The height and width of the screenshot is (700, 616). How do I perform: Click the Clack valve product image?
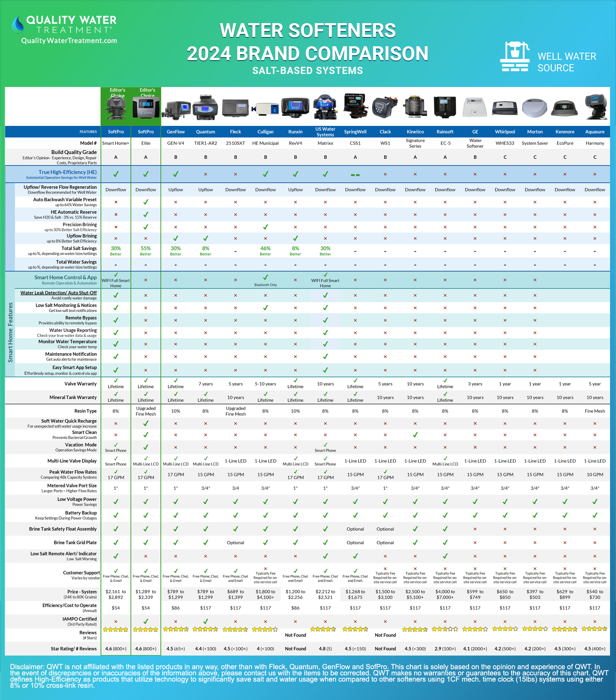click(385, 108)
